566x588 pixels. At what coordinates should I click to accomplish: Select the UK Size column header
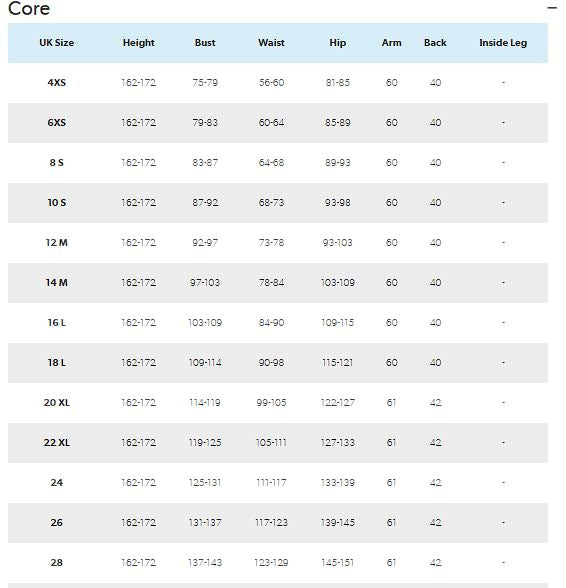57,43
